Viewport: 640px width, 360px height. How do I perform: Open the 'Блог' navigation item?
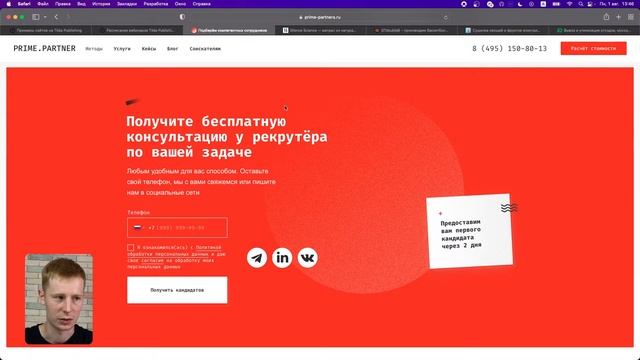click(x=173, y=49)
